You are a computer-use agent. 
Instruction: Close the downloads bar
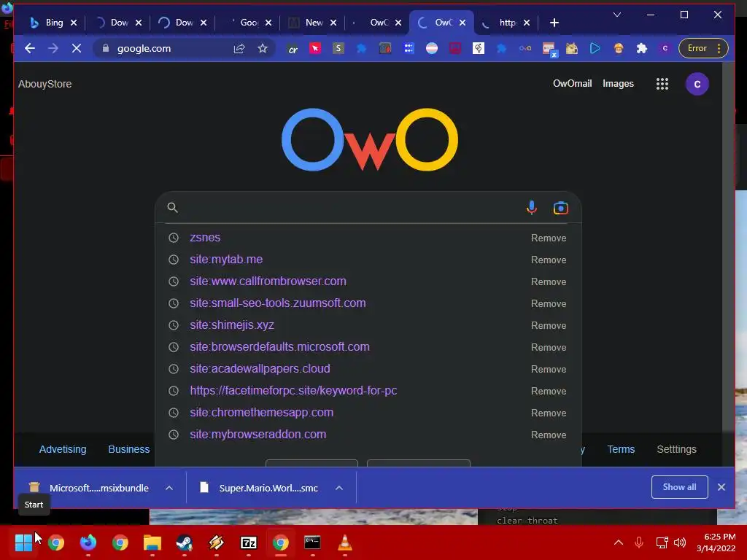click(721, 486)
